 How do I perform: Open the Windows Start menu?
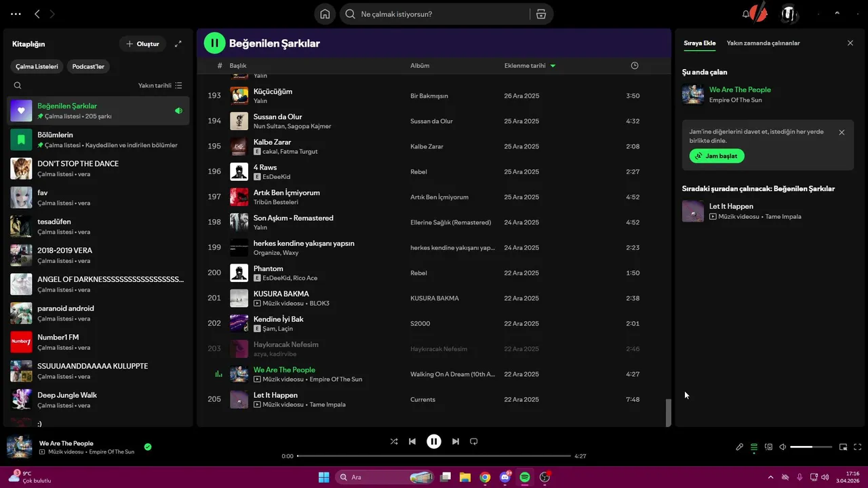(323, 477)
